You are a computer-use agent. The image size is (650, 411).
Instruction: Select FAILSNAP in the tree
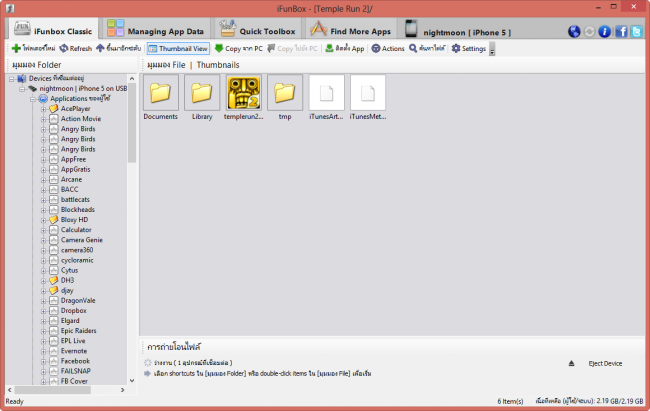75,371
